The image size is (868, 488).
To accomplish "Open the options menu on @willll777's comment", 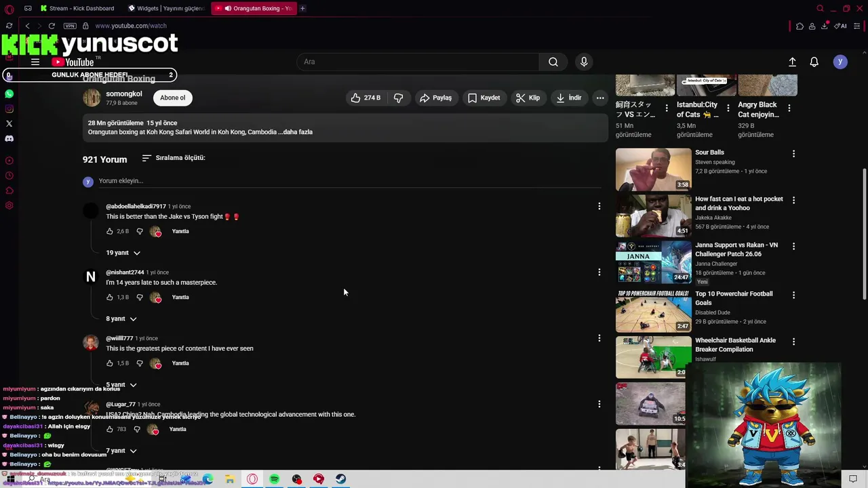I will click(599, 338).
